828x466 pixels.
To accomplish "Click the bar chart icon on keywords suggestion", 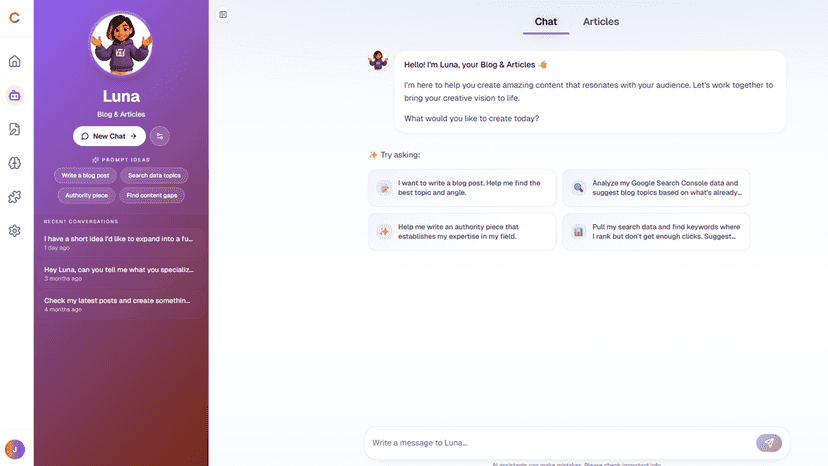I will pos(579,232).
